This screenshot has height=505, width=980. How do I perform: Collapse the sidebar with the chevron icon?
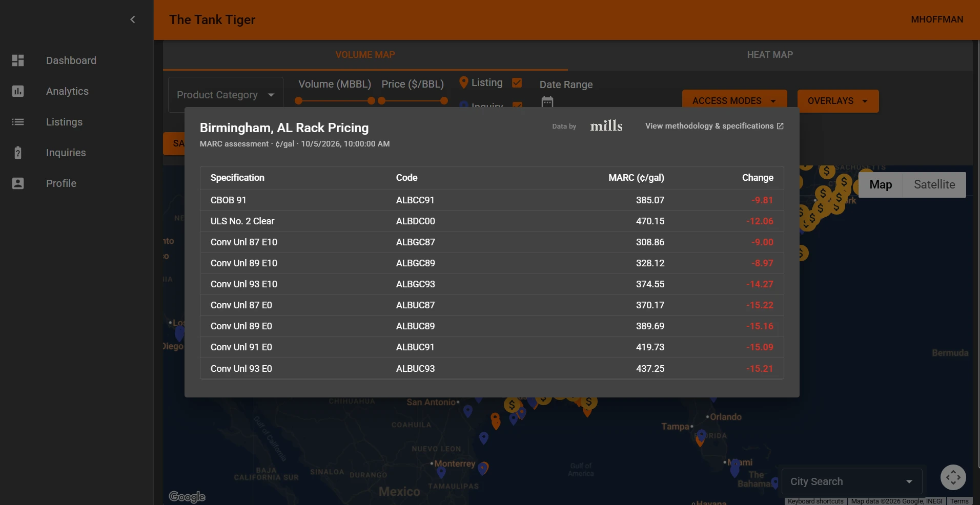point(133,19)
